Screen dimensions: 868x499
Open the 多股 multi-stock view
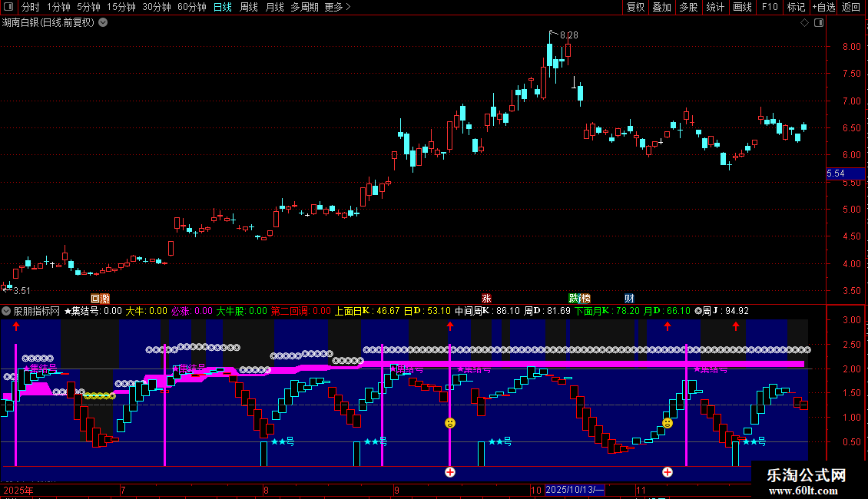688,7
